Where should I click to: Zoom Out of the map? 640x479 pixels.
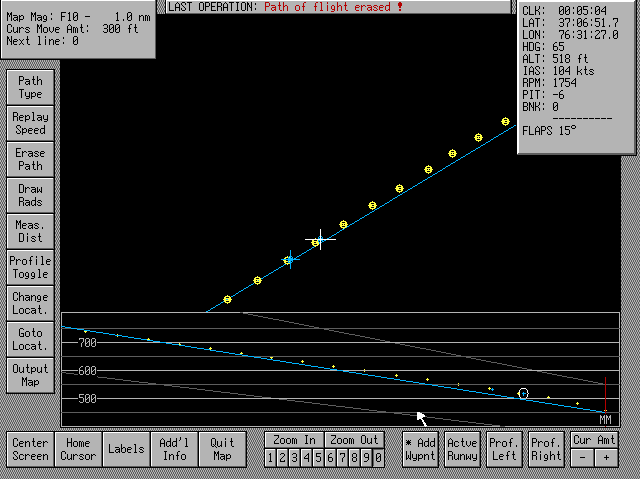pyautogui.click(x=354, y=440)
